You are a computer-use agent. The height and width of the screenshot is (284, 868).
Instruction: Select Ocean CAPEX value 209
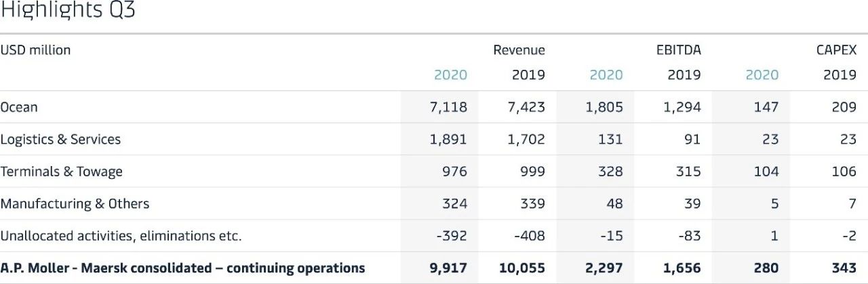(x=844, y=107)
